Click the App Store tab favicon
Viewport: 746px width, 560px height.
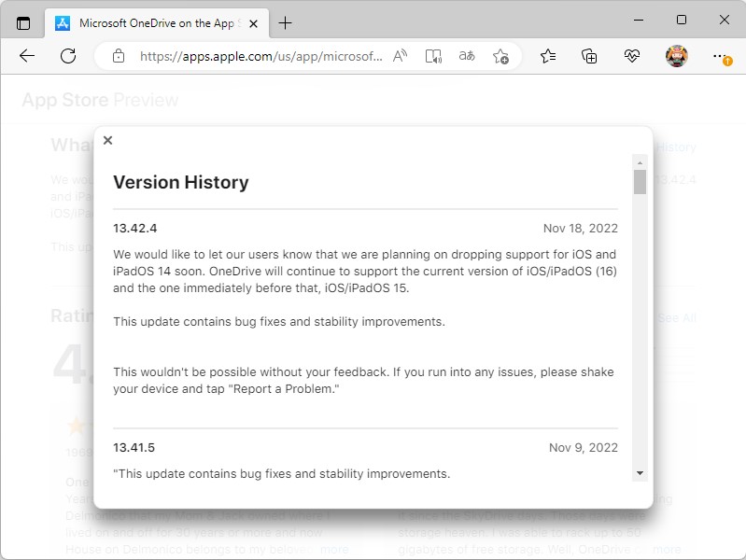click(63, 22)
